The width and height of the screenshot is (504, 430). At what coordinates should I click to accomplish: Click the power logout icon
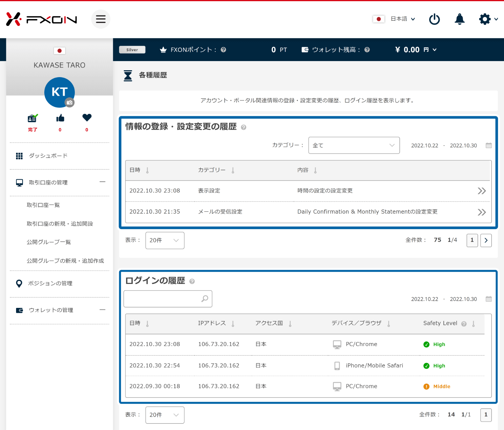click(x=434, y=19)
